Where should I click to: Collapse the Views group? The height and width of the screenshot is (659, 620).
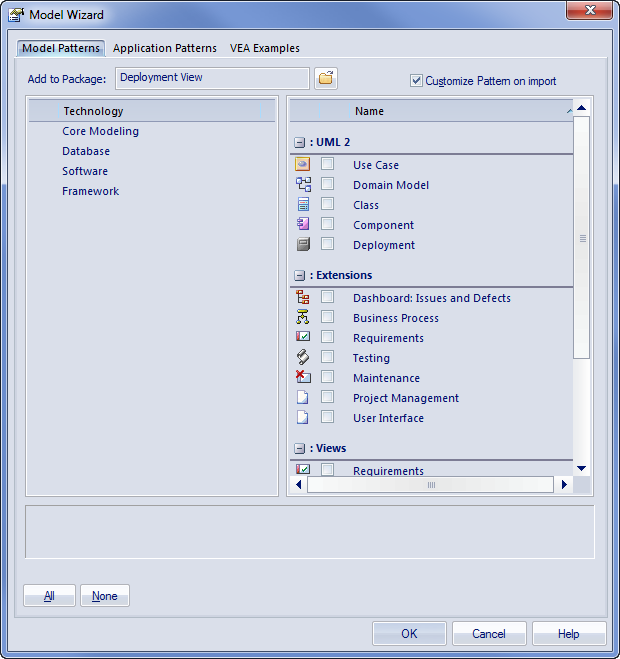click(x=299, y=449)
